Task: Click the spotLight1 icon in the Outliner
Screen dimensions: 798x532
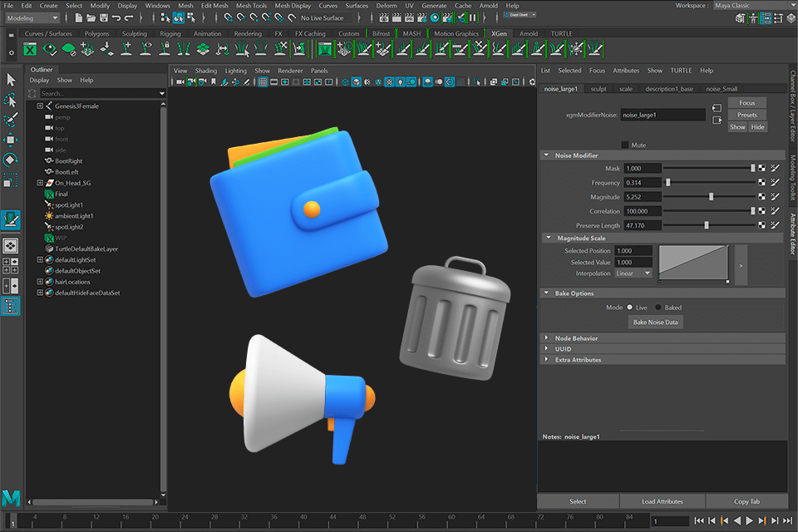Action: 49,204
